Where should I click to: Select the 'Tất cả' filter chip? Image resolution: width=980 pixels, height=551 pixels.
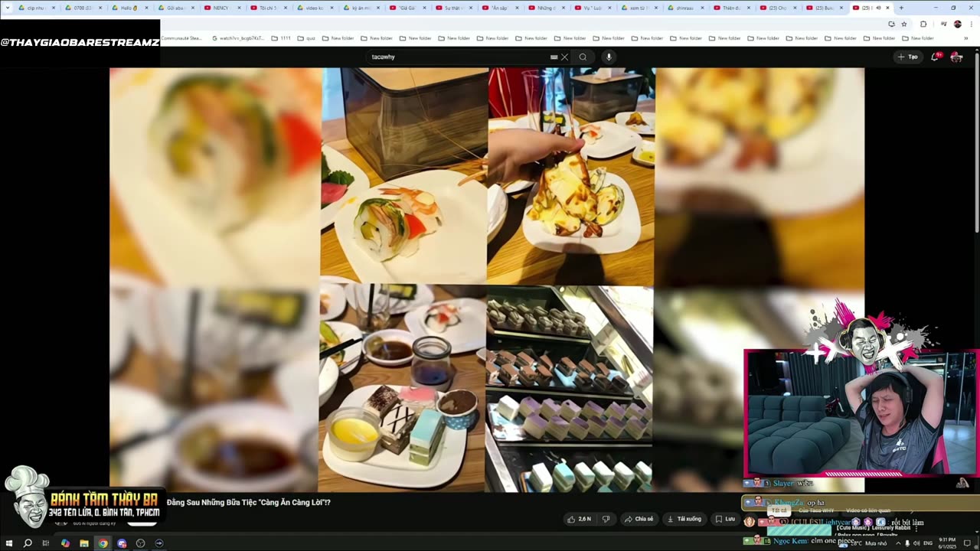[x=779, y=510]
